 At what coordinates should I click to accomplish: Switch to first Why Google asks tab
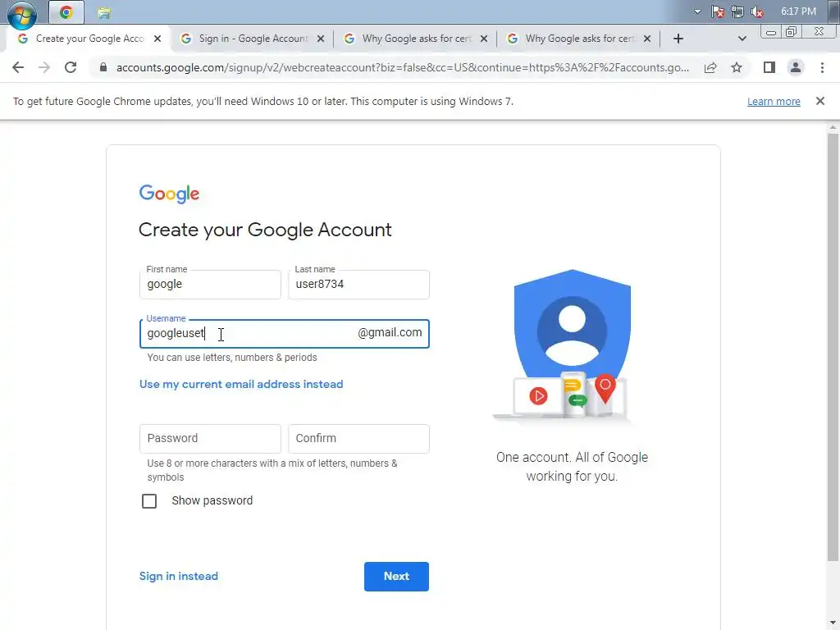click(x=416, y=39)
